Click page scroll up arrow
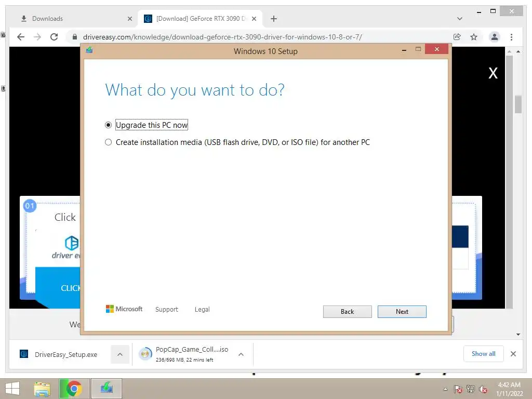The height and width of the screenshot is (399, 532). pyautogui.click(x=518, y=51)
